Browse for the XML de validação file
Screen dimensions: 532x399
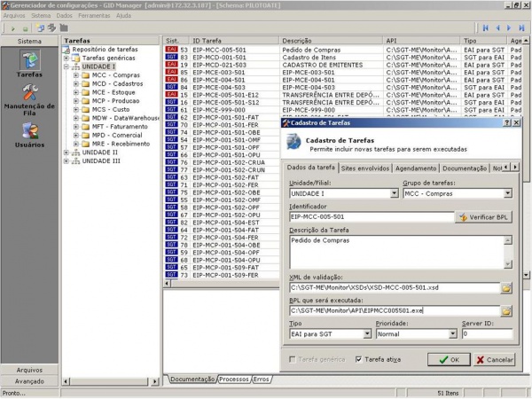pyautogui.click(x=506, y=288)
